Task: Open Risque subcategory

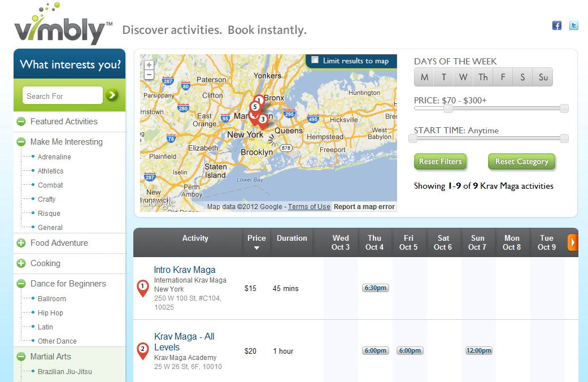Action: pos(49,213)
